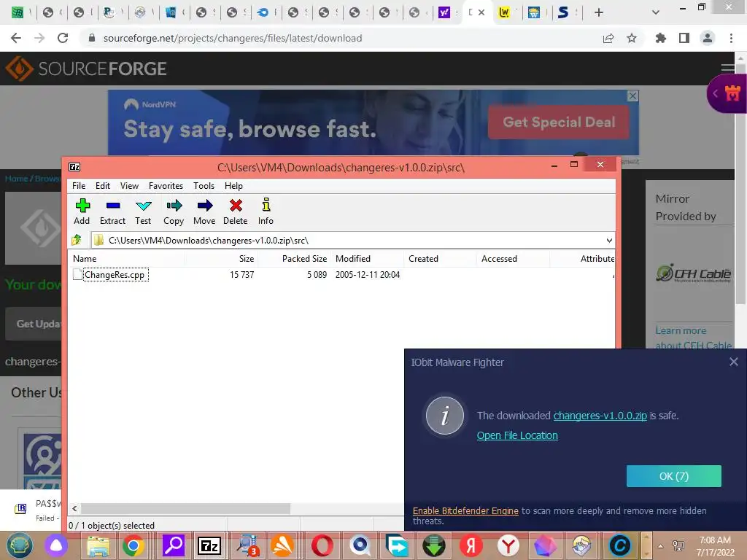Open the Chrome three-dot menu
The height and width of the screenshot is (560, 747).
pos(731,38)
